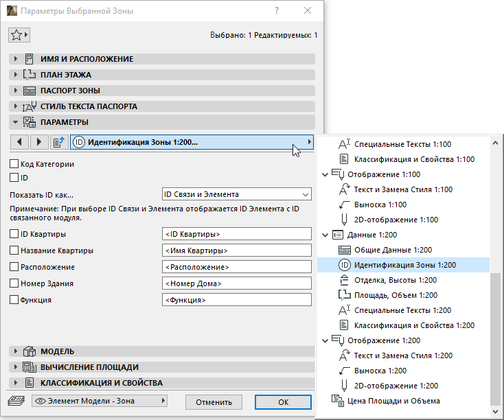
Task: Enable Название Квартиры checkbox
Action: point(14,250)
